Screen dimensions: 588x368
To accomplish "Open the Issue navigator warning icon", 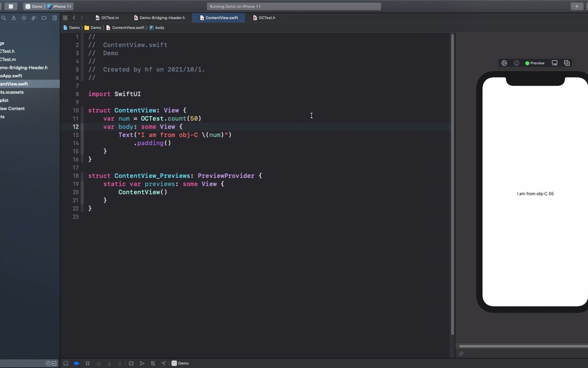I will [14, 18].
